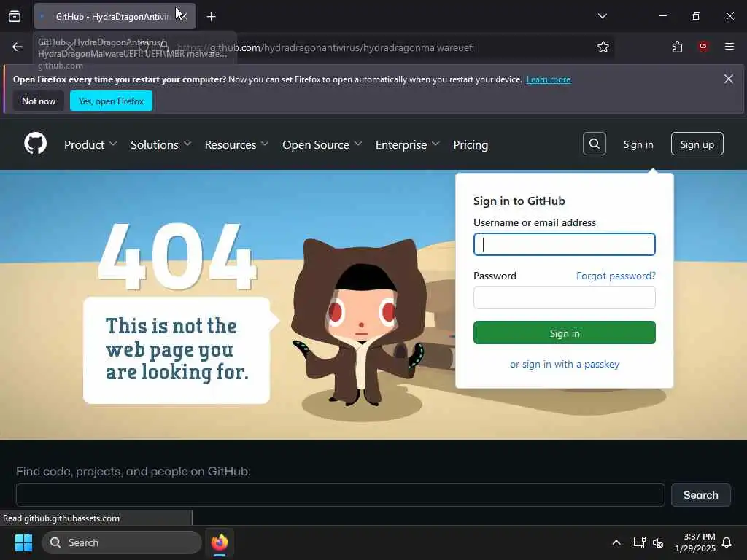Open the Extensions puzzle icon
Screen dimensions: 747x560
(x=677, y=47)
